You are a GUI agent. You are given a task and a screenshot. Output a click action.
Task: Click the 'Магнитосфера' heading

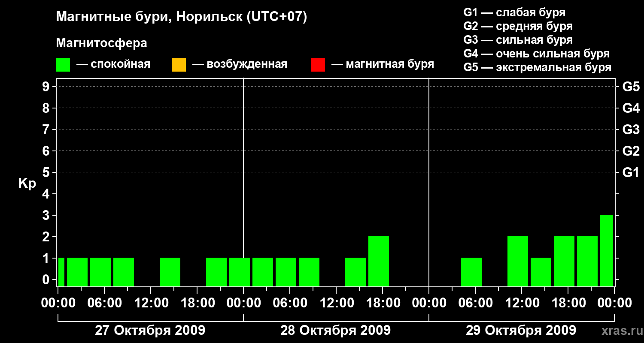click(101, 43)
